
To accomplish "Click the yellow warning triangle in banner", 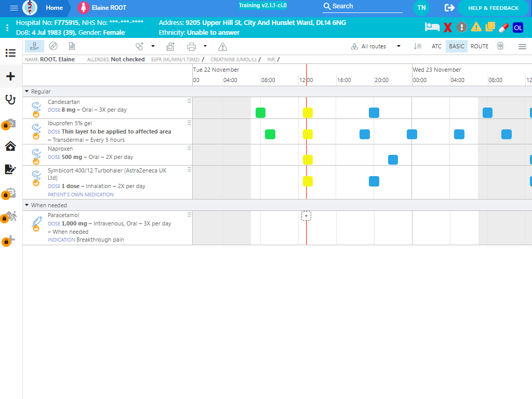I will 476,27.
